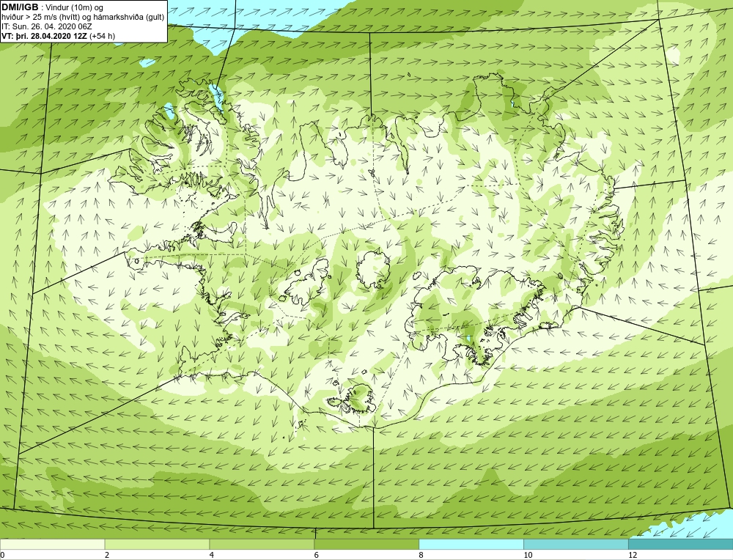The image size is (733, 560).
Task: Click the DMI/IGB title text
Action: pos(20,7)
